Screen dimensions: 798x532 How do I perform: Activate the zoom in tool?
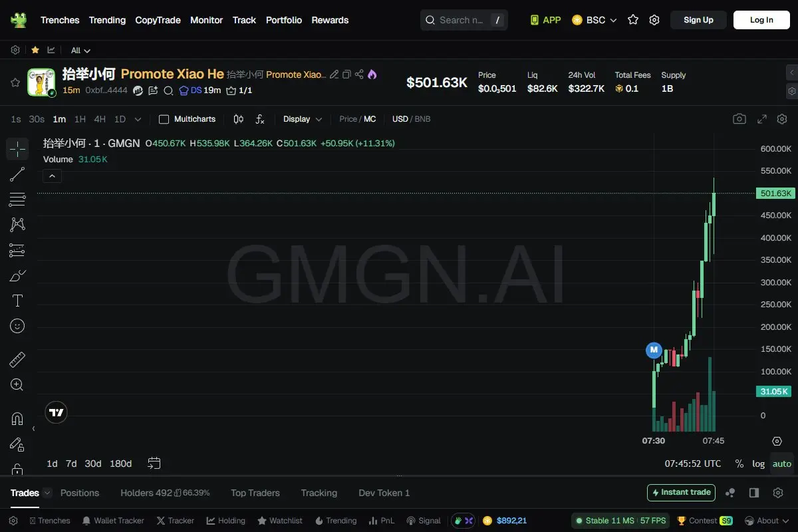[17, 385]
